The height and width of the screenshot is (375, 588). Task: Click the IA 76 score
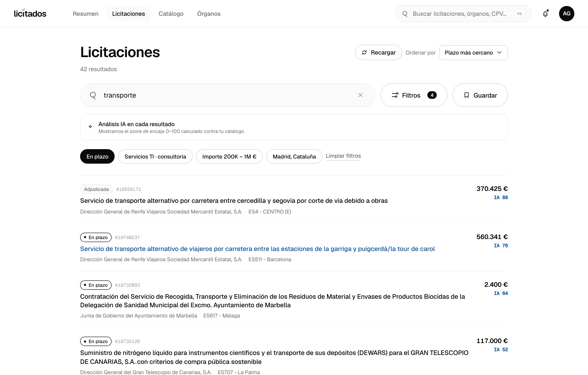pos(501,246)
